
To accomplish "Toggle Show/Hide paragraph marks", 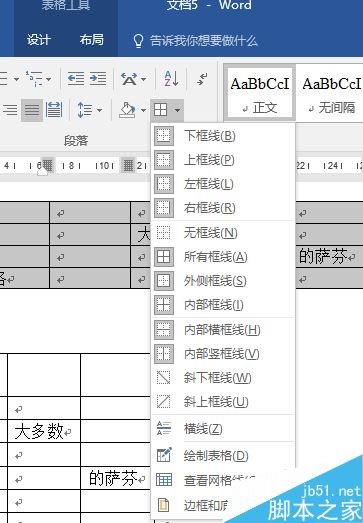I will [202, 79].
